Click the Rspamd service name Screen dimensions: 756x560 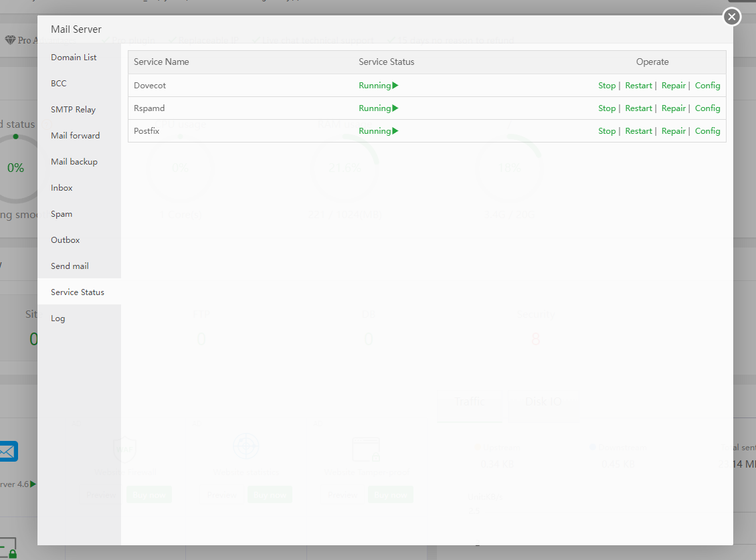(149, 108)
